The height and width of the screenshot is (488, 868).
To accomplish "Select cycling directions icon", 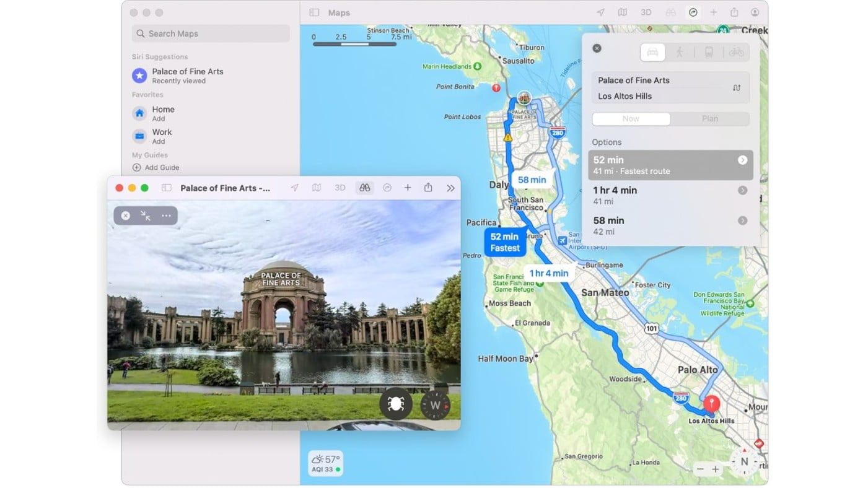I will (x=736, y=53).
